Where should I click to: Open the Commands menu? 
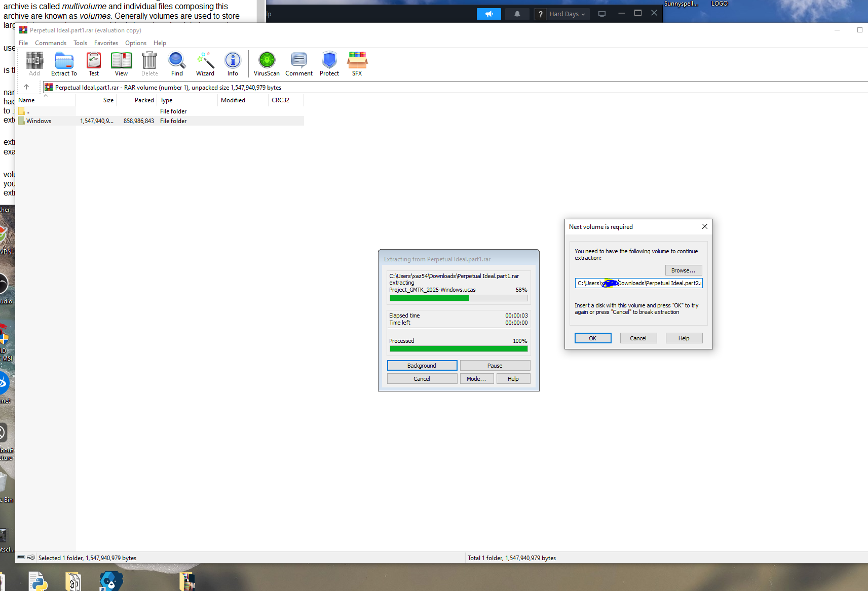(51, 43)
